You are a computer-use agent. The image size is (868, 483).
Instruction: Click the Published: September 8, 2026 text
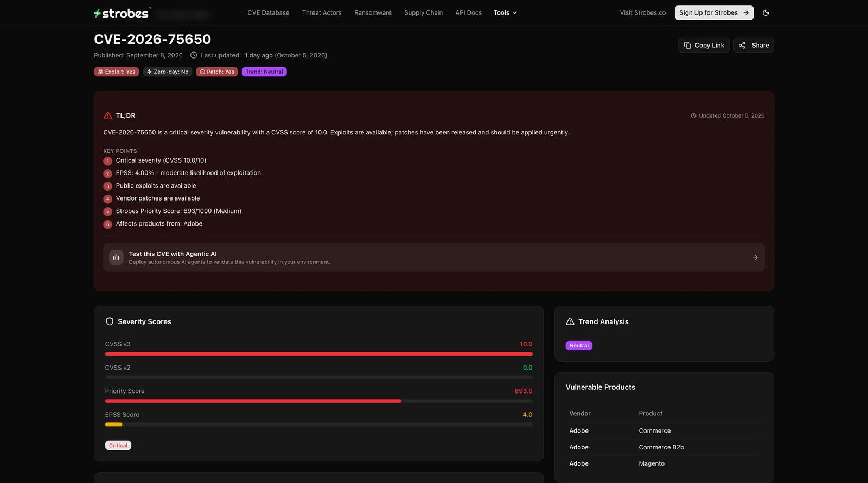(x=138, y=55)
